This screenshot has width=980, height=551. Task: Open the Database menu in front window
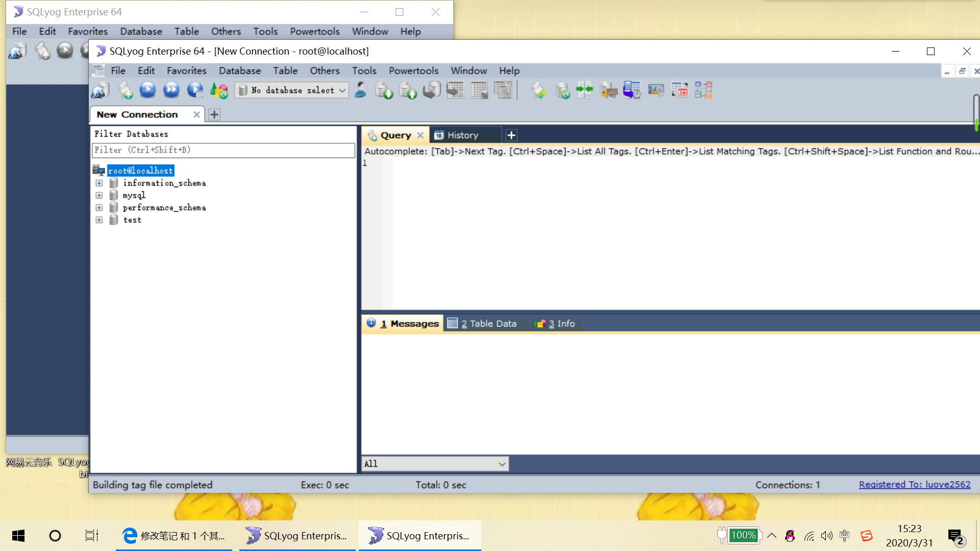click(239, 70)
